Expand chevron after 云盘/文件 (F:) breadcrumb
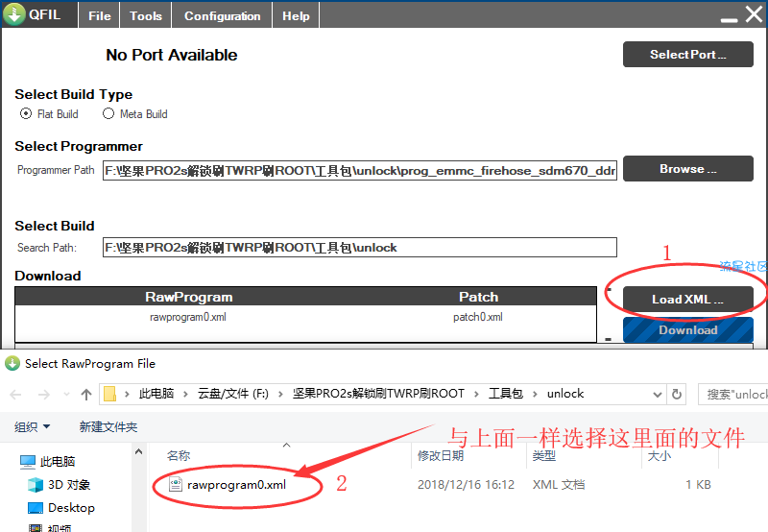The height and width of the screenshot is (532, 768). point(280,394)
